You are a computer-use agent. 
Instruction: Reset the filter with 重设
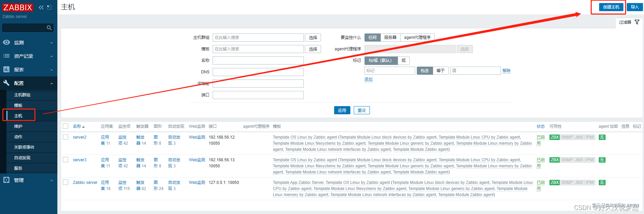(x=362, y=110)
